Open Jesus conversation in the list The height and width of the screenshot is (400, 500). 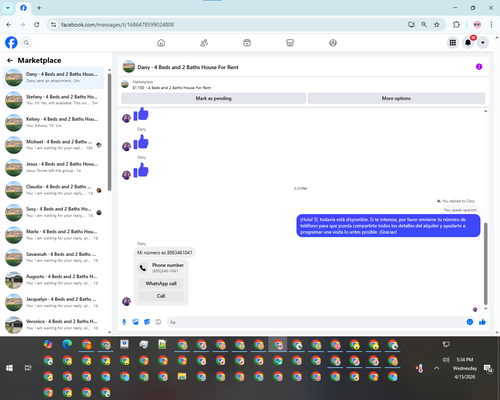tap(53, 167)
